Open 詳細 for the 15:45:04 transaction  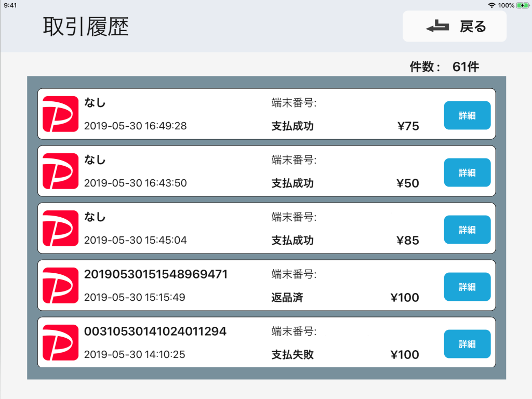coord(467,230)
